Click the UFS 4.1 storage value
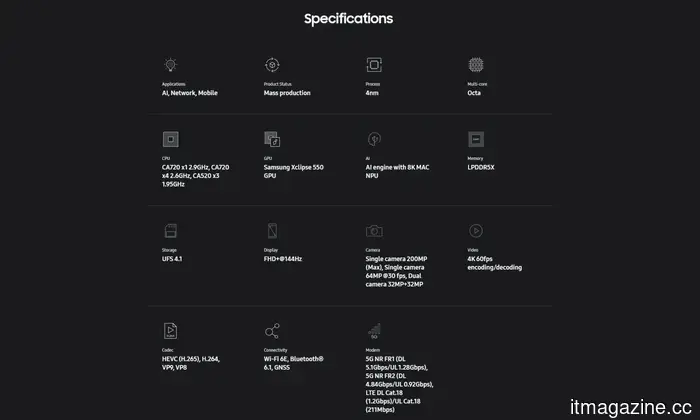 (172, 259)
